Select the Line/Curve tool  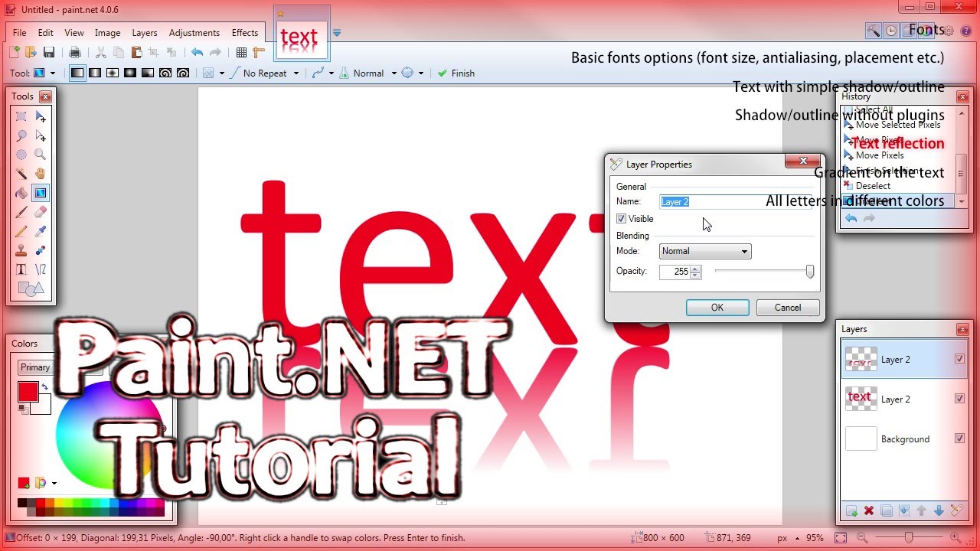(41, 269)
